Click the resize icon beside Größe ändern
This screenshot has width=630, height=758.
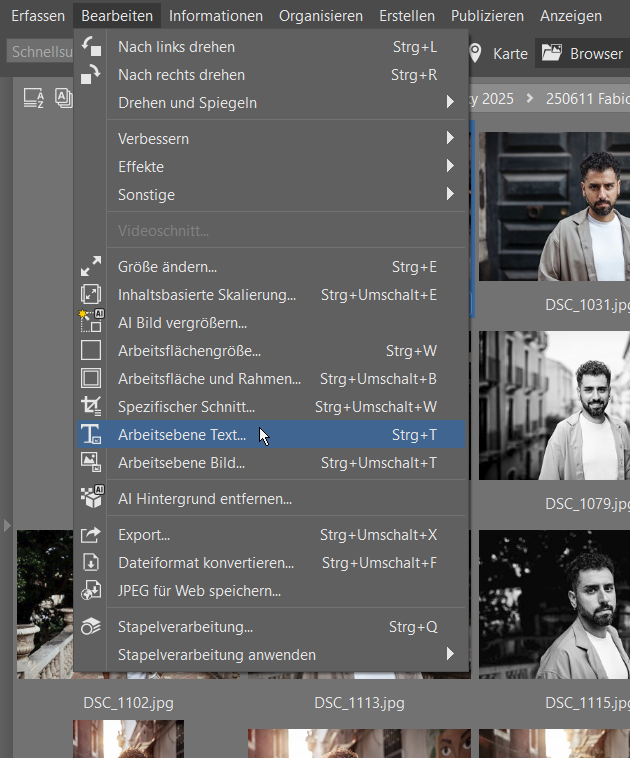(x=91, y=267)
